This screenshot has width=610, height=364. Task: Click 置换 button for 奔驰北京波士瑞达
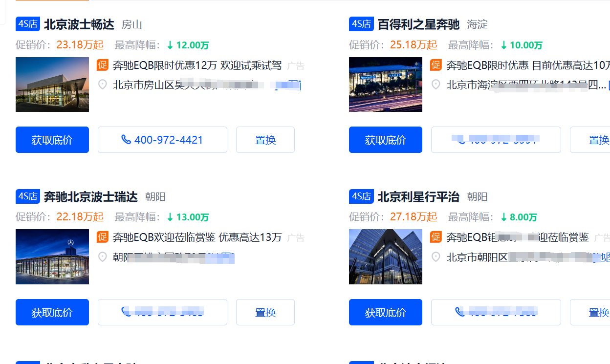[x=265, y=312]
